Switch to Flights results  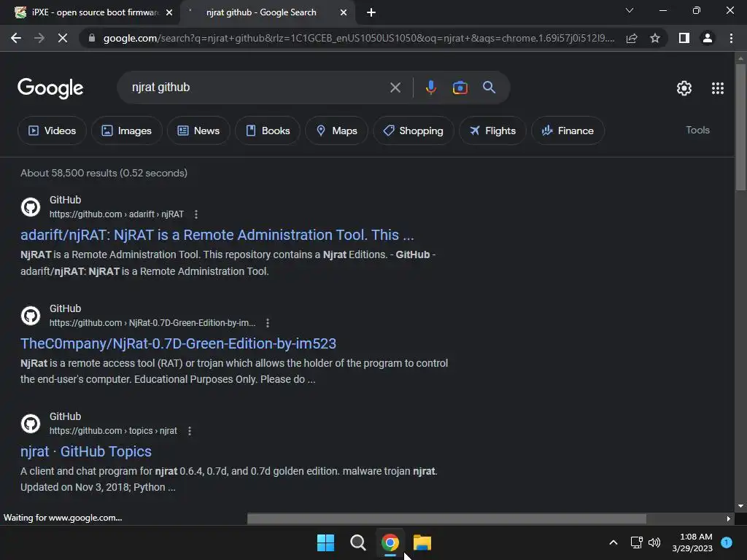492,131
